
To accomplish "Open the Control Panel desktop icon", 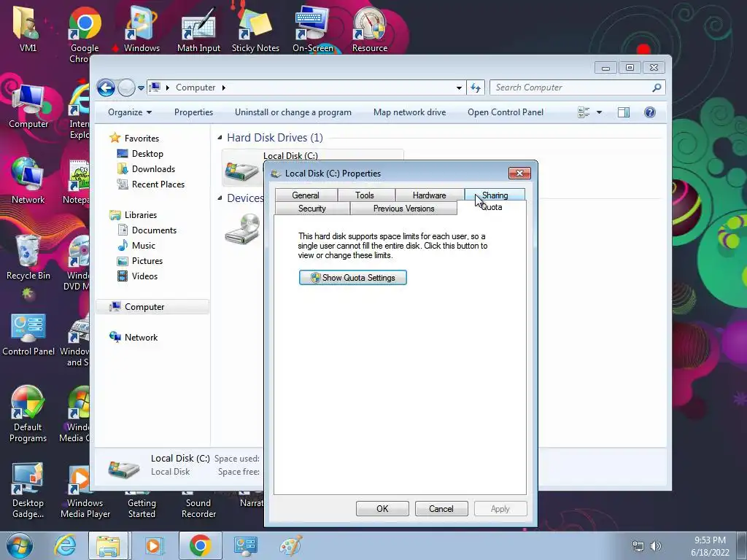I will 28,333.
